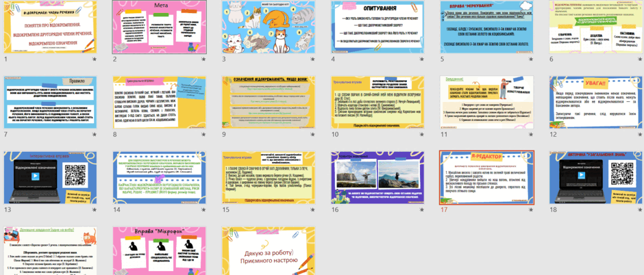The height and width of the screenshot is (275, 644).
Task: Click the transition star icon for slide 4
Action: [x=422, y=60]
